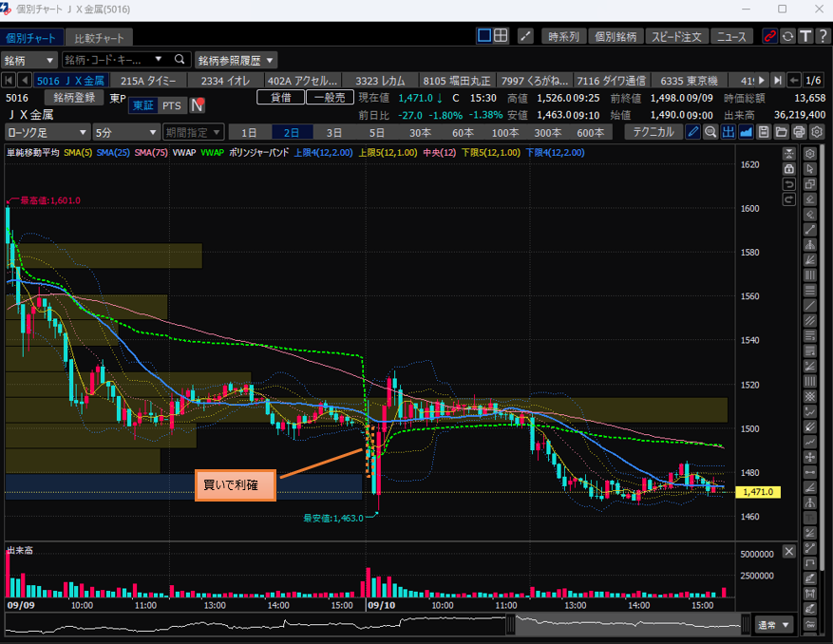Switch to split four-panel layout view

[x=501, y=36]
